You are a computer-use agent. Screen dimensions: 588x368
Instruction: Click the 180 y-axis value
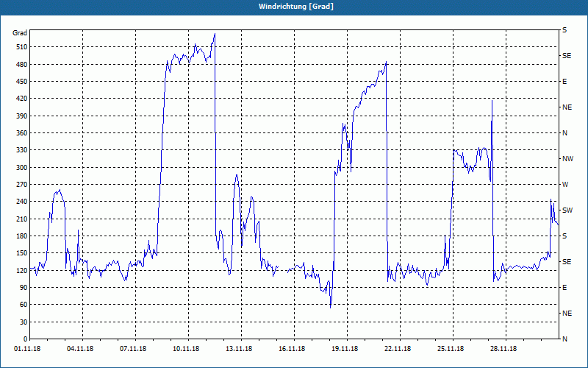tap(22, 236)
